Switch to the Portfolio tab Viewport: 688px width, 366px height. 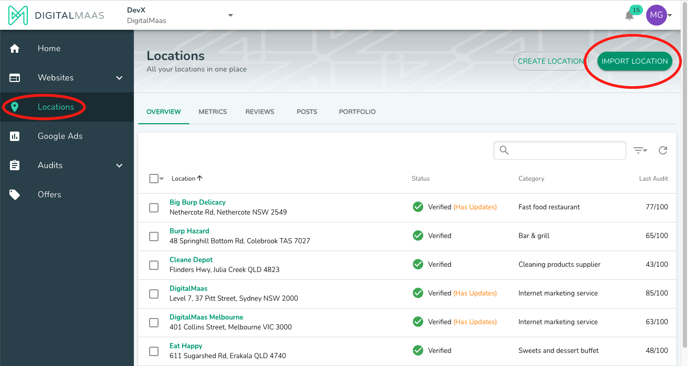tap(357, 111)
